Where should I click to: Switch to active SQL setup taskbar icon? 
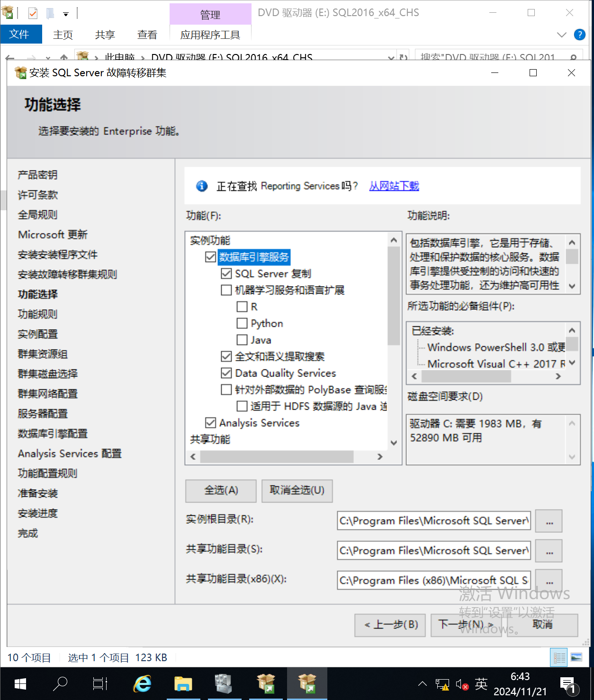click(307, 684)
